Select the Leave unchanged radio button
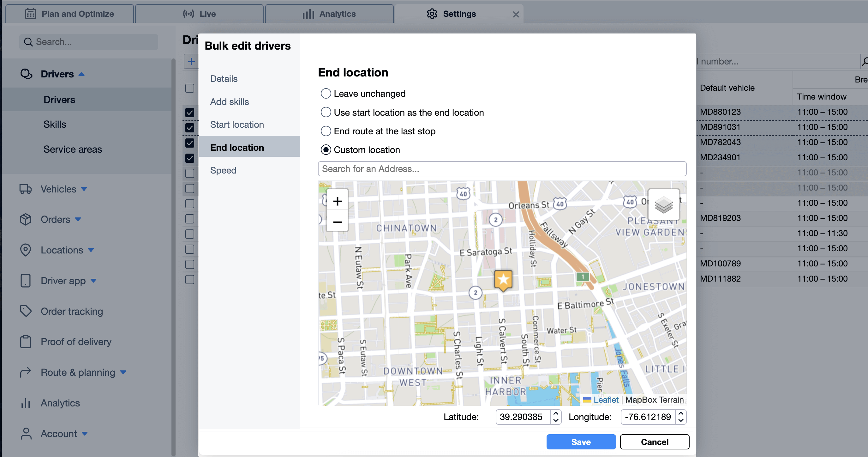 (x=326, y=94)
